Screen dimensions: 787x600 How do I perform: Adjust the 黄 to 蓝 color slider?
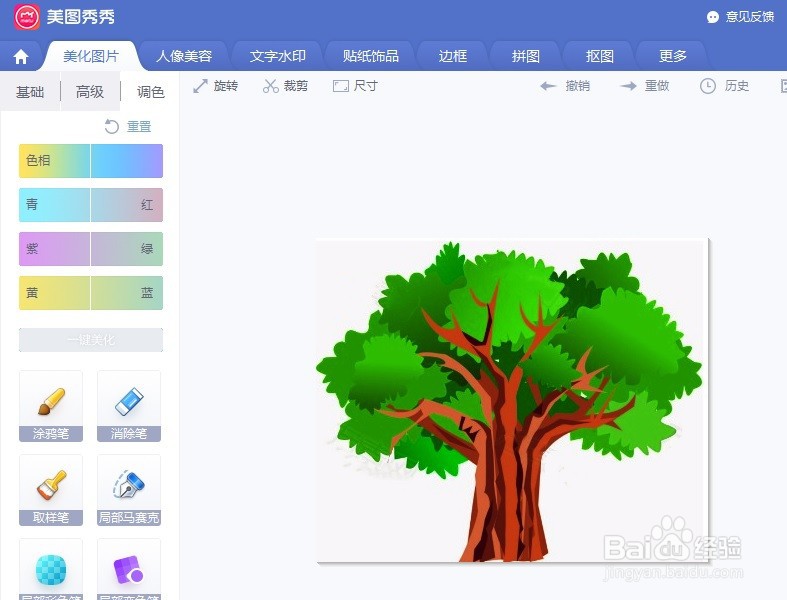(x=91, y=293)
